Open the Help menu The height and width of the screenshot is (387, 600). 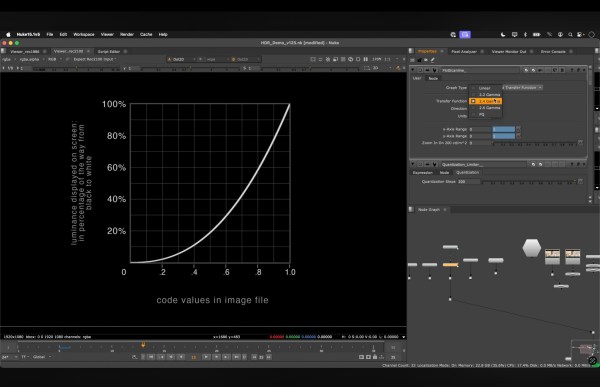(x=163, y=34)
